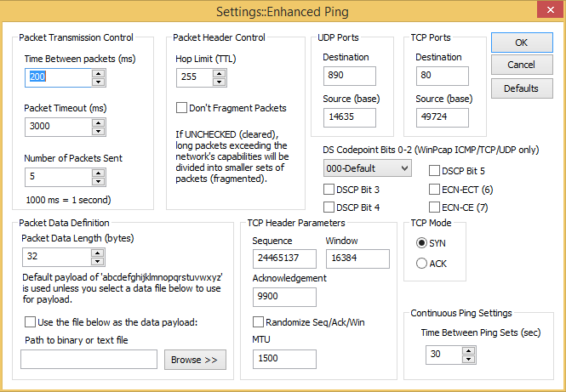The image size is (566, 392).
Task: Decrease Hop Limit (TTL) value
Action: [x=219, y=82]
